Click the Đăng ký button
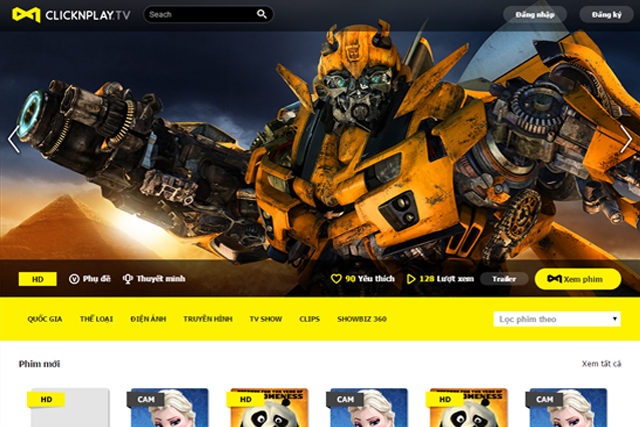640x427 pixels. [x=606, y=15]
